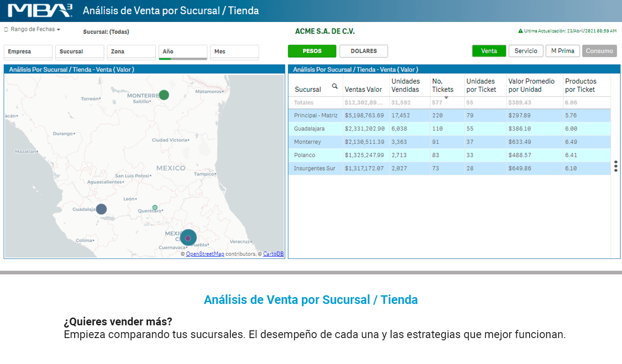622x364 pixels.
Task: Select the green Monterrey map bubble
Action: click(164, 95)
